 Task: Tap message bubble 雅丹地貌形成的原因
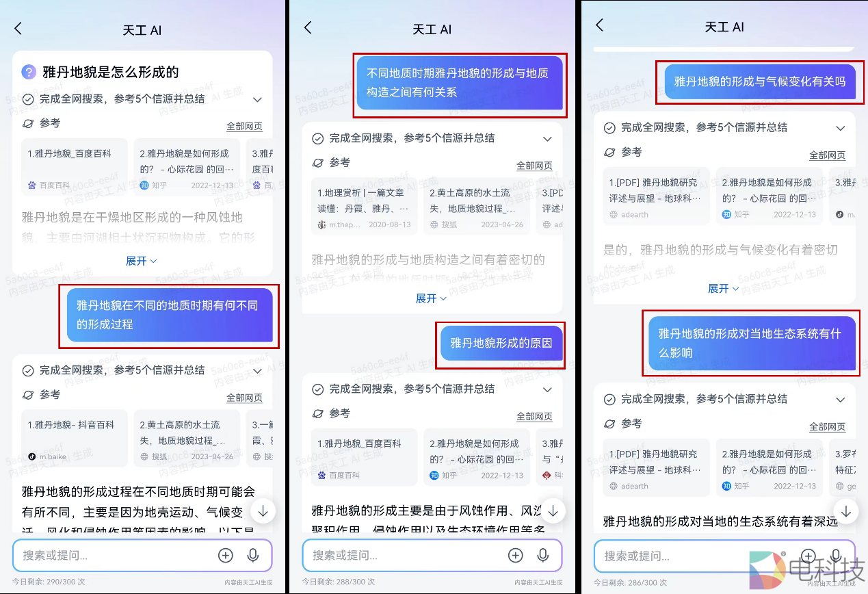(501, 343)
